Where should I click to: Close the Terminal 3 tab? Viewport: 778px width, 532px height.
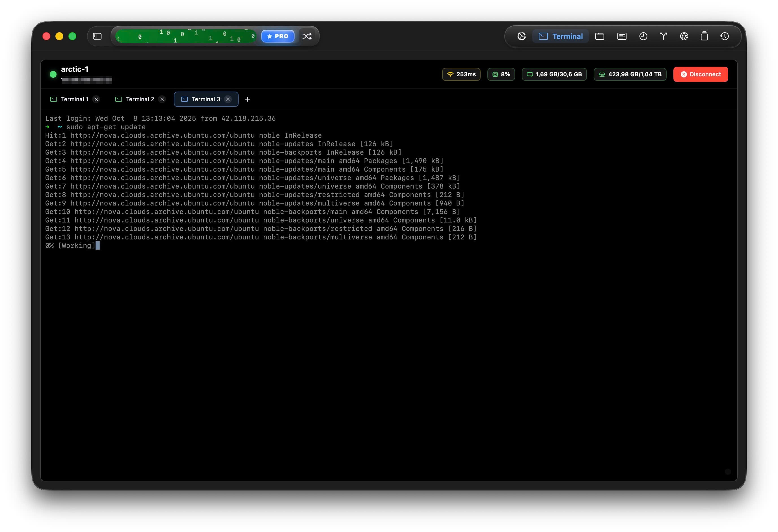(x=228, y=100)
